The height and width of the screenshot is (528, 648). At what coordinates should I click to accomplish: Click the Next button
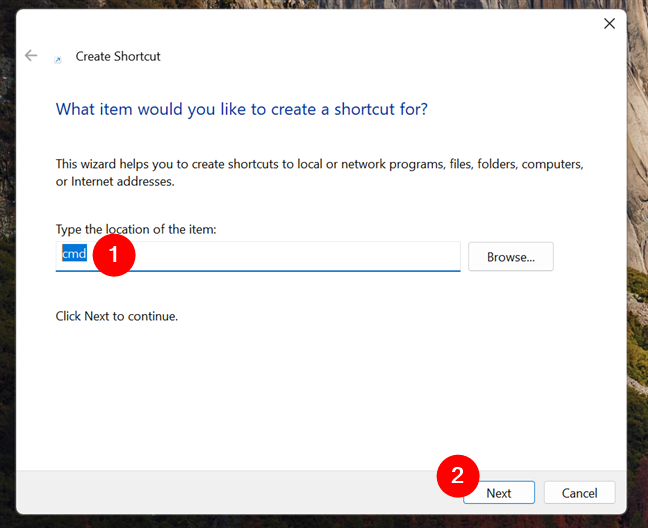click(499, 492)
